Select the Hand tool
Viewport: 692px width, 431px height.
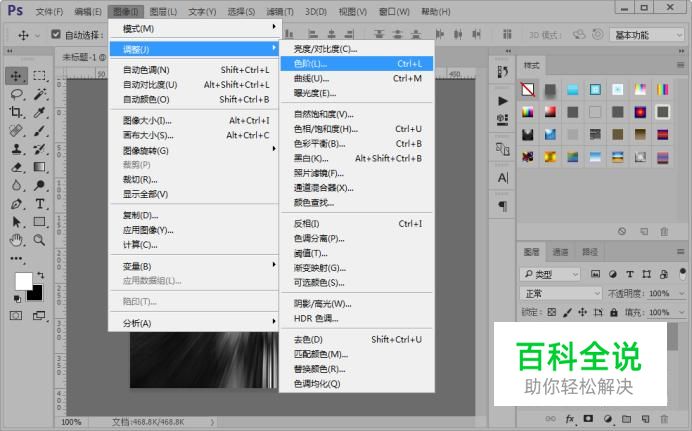(x=16, y=240)
